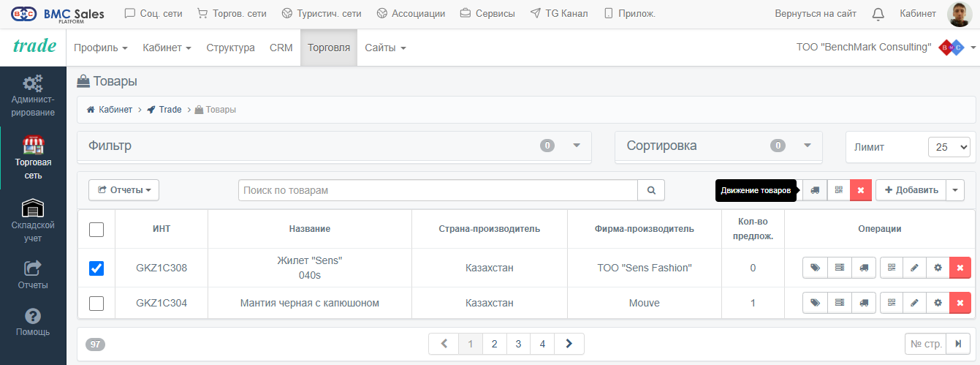Click the truck icon in the Жилет "Sens" row

click(x=864, y=268)
